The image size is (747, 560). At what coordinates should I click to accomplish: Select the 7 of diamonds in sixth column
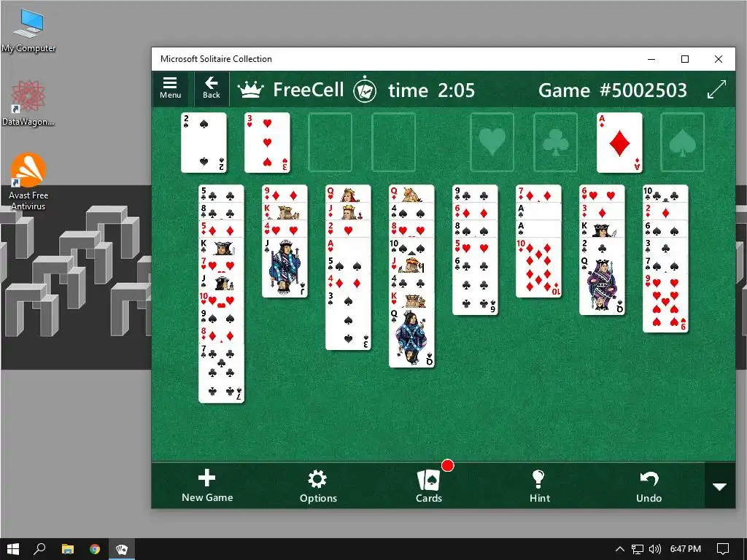tap(538, 194)
